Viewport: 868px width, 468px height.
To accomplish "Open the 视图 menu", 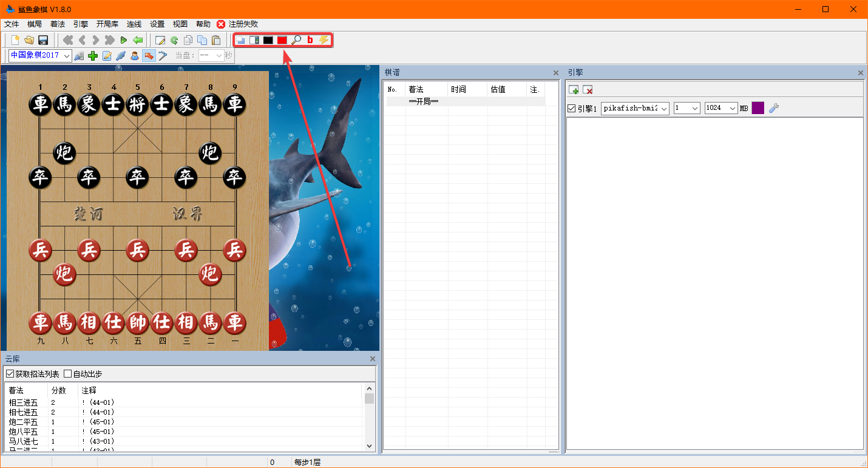I will click(x=180, y=24).
